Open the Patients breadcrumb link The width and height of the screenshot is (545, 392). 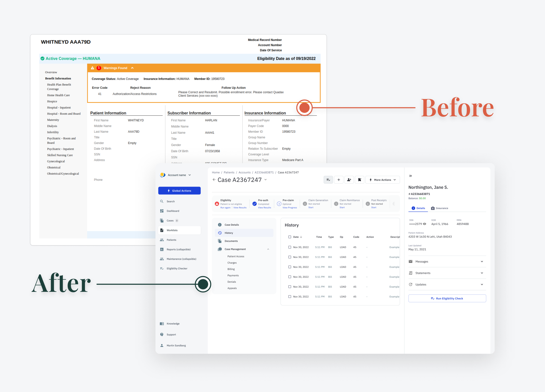[229, 172]
